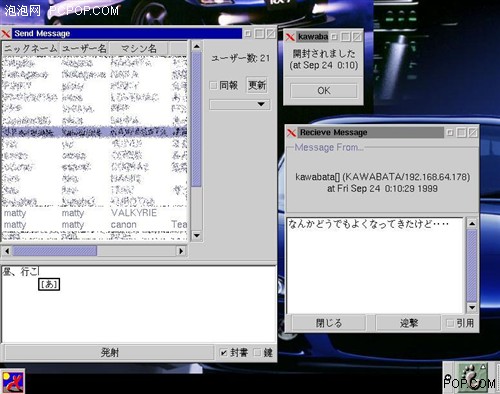The width and height of the screenshot is (500, 394).
Task: Enable the 鍵 lock checkbox
Action: click(x=257, y=353)
